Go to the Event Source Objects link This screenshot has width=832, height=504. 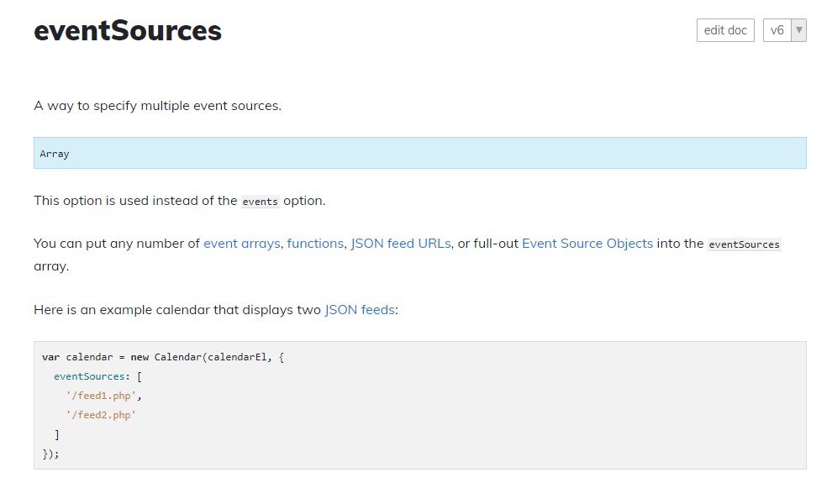pos(587,244)
